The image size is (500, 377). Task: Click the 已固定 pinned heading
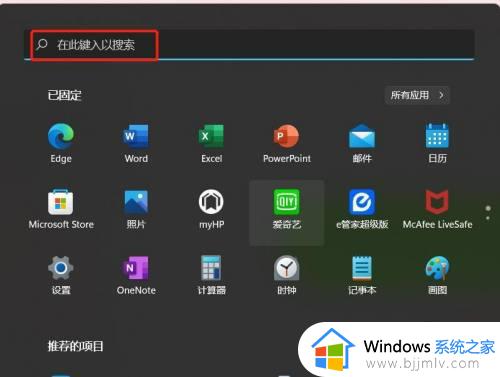point(65,95)
